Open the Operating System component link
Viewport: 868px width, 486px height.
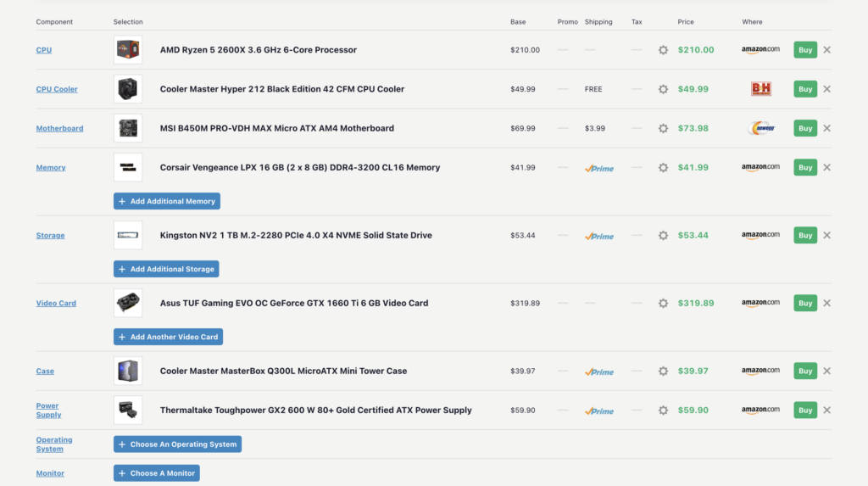54,444
